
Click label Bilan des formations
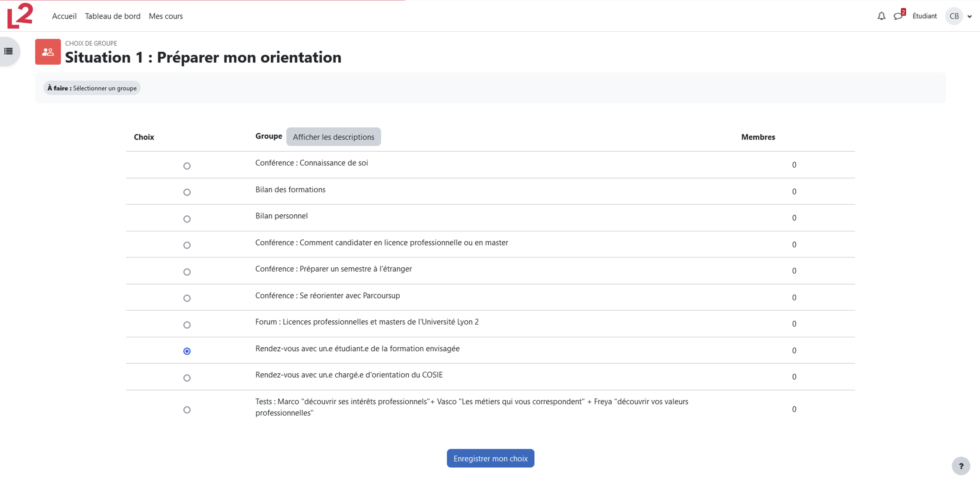[290, 190]
